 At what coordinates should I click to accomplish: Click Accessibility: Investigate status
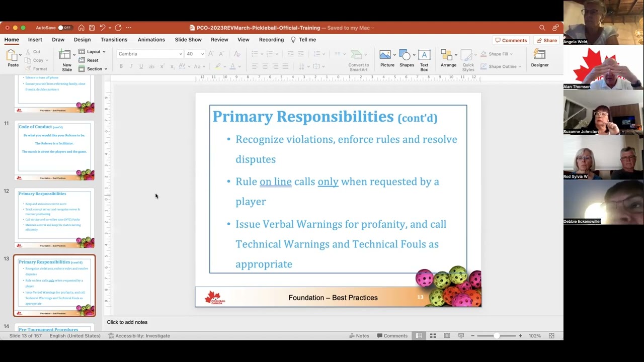(x=139, y=336)
